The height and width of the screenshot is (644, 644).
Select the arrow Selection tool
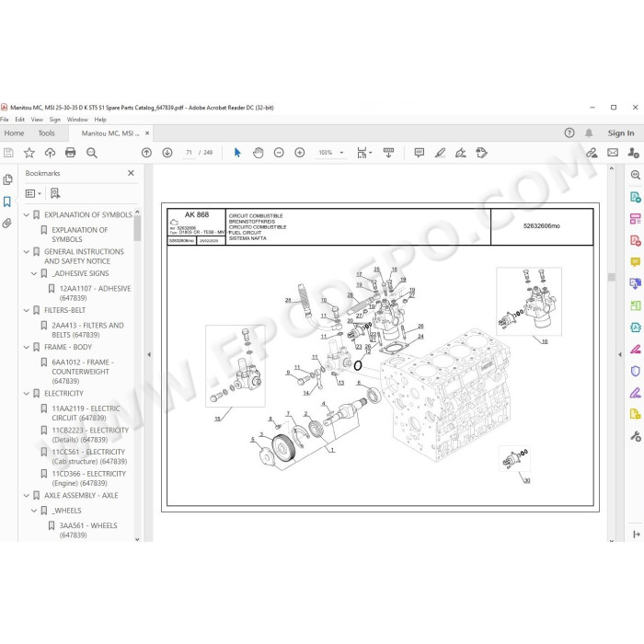tap(237, 153)
